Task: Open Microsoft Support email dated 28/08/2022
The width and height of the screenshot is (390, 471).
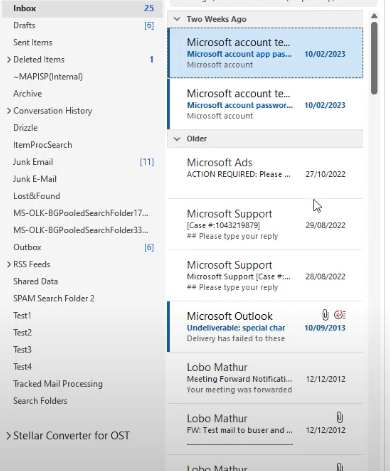Action: (265, 276)
